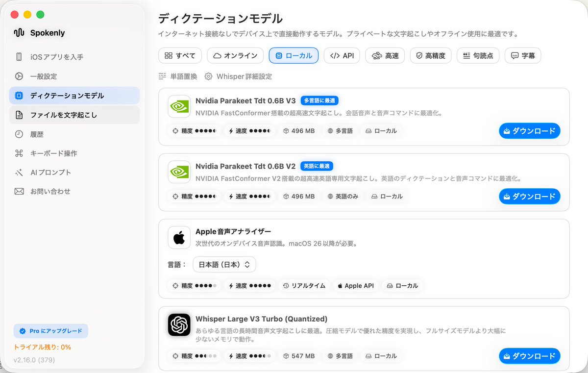Open the 言語 dropdown showing 日本語 (日本)
588x373 pixels.
click(224, 264)
